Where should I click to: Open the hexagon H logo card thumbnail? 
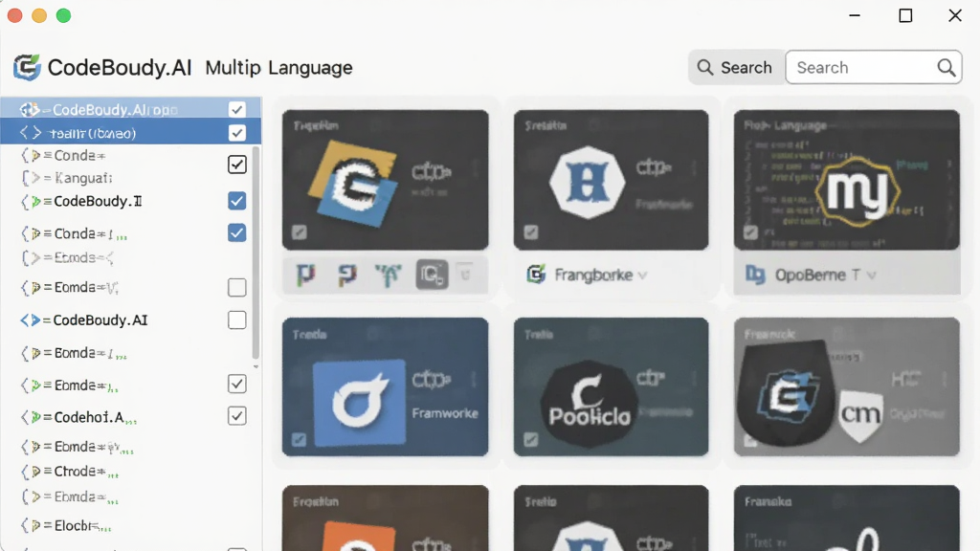coord(612,180)
